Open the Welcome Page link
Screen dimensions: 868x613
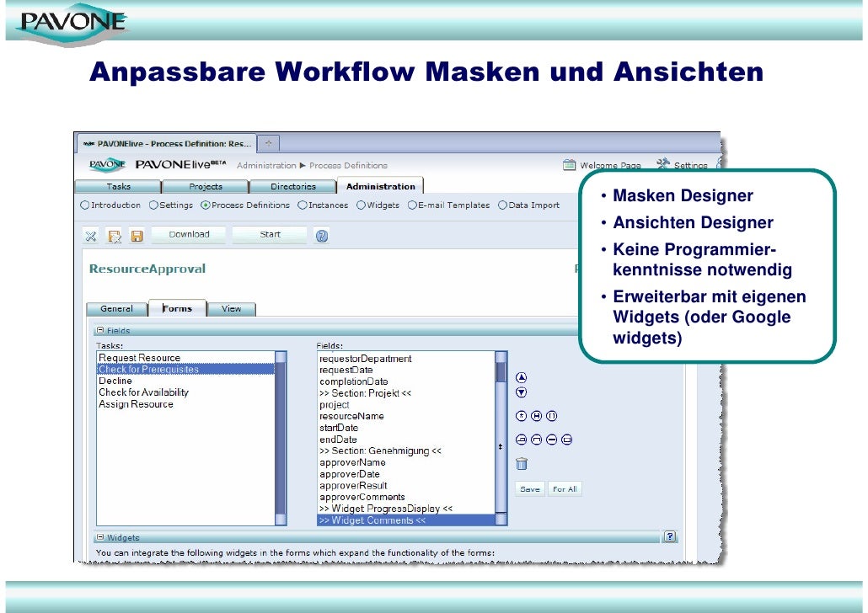[611, 165]
